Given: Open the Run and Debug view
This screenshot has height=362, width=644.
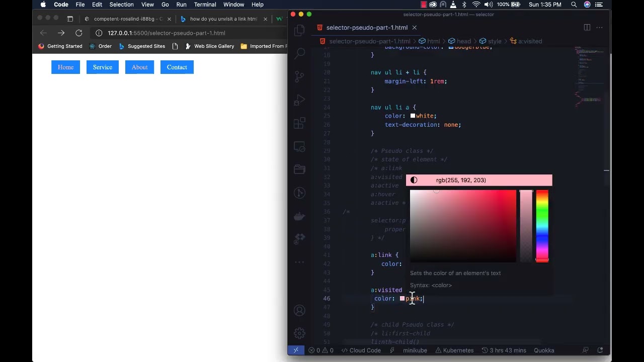Looking at the screenshot, I should [300, 100].
